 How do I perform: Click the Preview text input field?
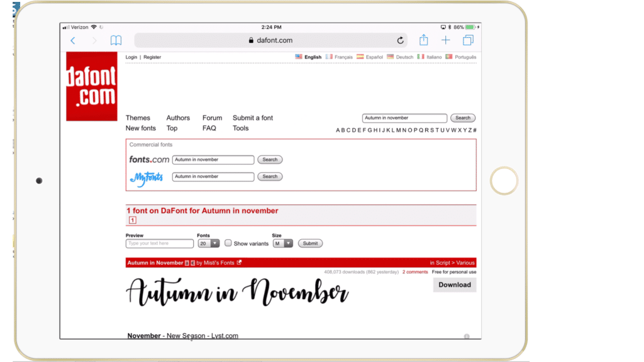pyautogui.click(x=159, y=243)
